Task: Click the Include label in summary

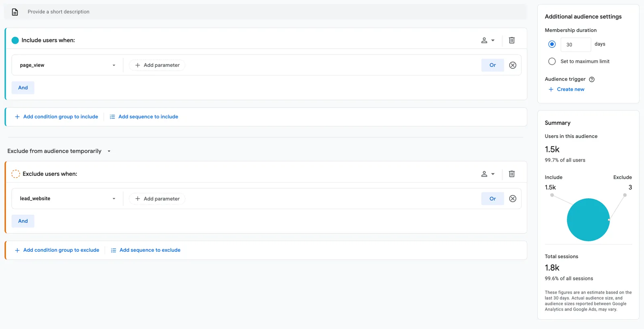Action: click(x=553, y=177)
